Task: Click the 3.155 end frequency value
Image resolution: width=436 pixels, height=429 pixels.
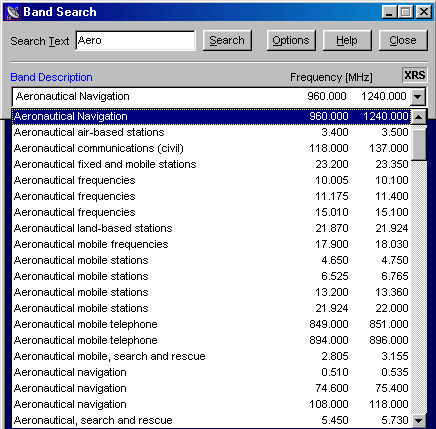Action: (395, 356)
